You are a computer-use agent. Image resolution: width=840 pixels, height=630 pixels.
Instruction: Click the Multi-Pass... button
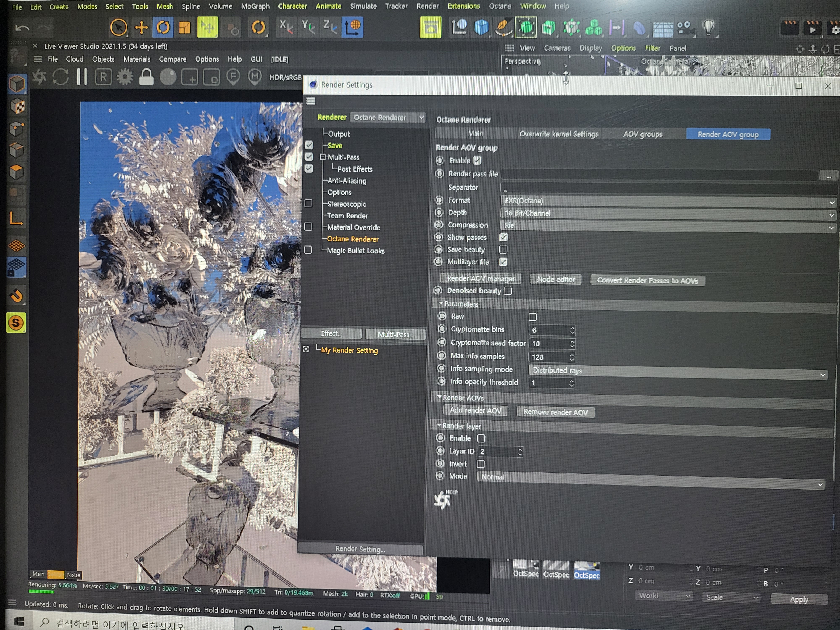click(x=395, y=334)
